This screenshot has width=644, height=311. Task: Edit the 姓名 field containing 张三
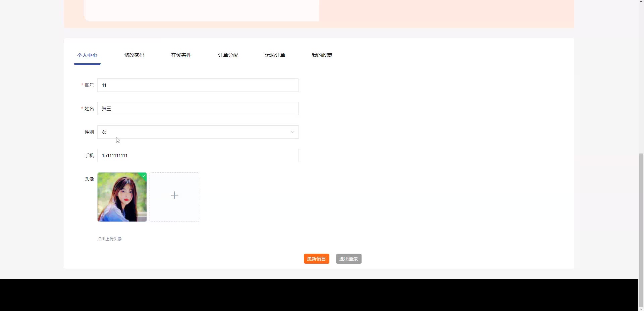pos(198,109)
